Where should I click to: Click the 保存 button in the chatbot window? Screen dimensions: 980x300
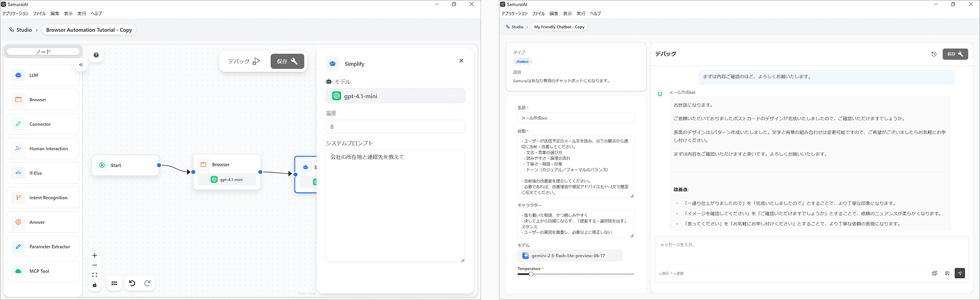(955, 54)
